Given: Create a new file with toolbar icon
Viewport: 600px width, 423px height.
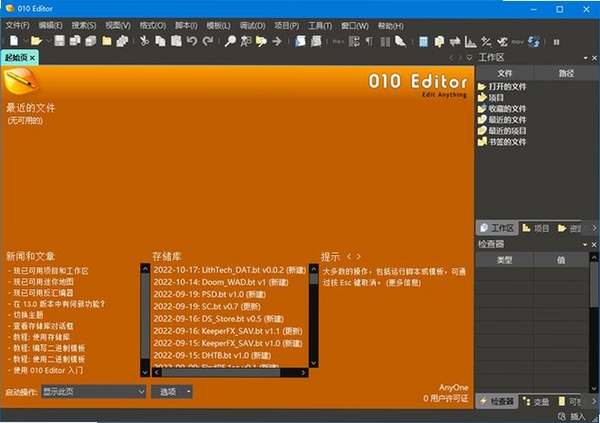Looking at the screenshot, I should [x=14, y=41].
